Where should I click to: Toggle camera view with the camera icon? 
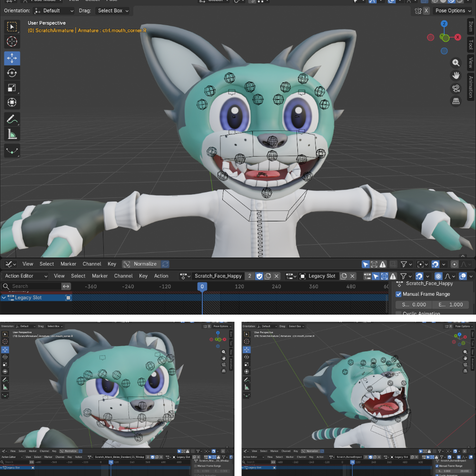456,89
